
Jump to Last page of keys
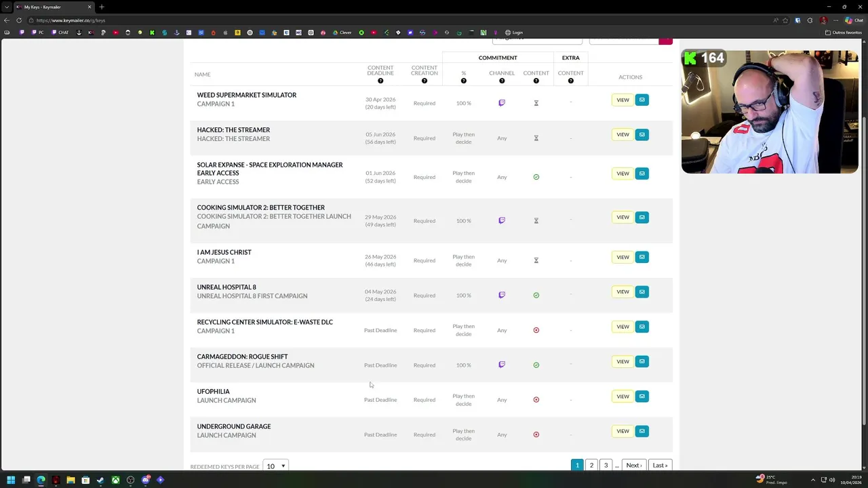tap(660, 465)
